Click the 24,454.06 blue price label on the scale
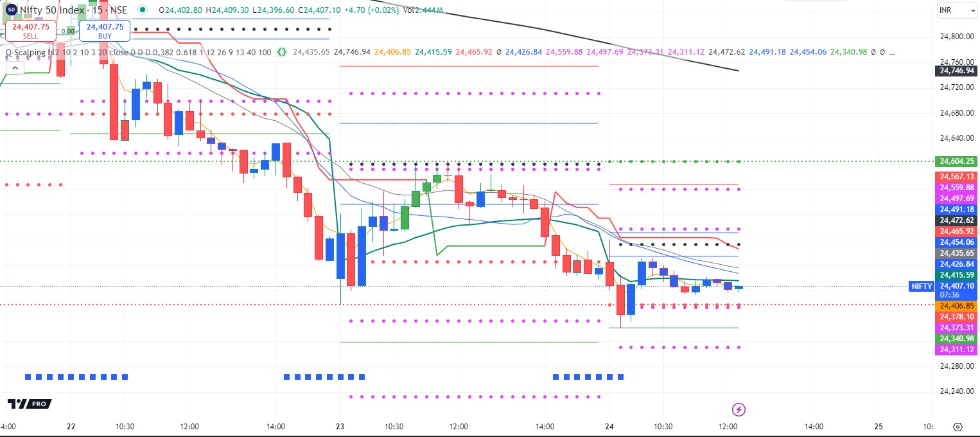The height and width of the screenshot is (437, 980). (957, 242)
